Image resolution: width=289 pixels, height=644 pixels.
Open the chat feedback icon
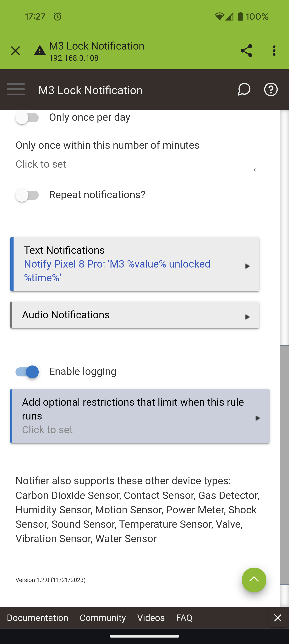point(244,90)
